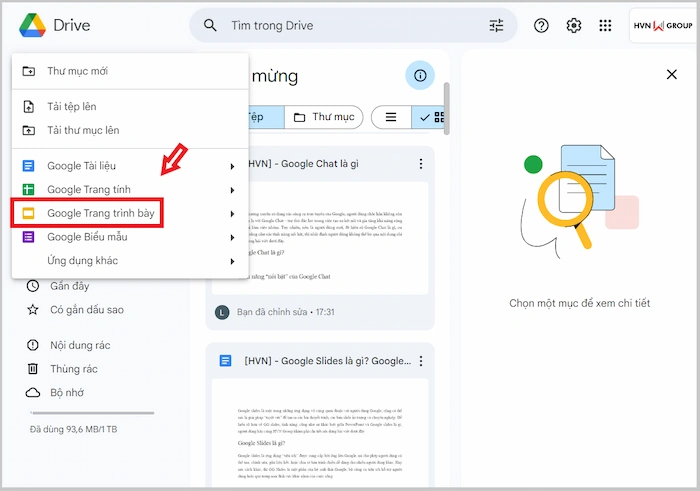This screenshot has width=700, height=491.
Task: Click the clock icon beside Gần đây
Action: click(x=33, y=286)
